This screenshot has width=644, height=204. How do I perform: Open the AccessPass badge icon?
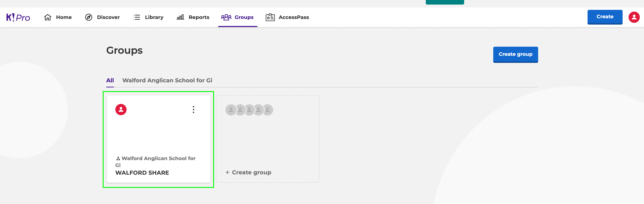tap(269, 17)
